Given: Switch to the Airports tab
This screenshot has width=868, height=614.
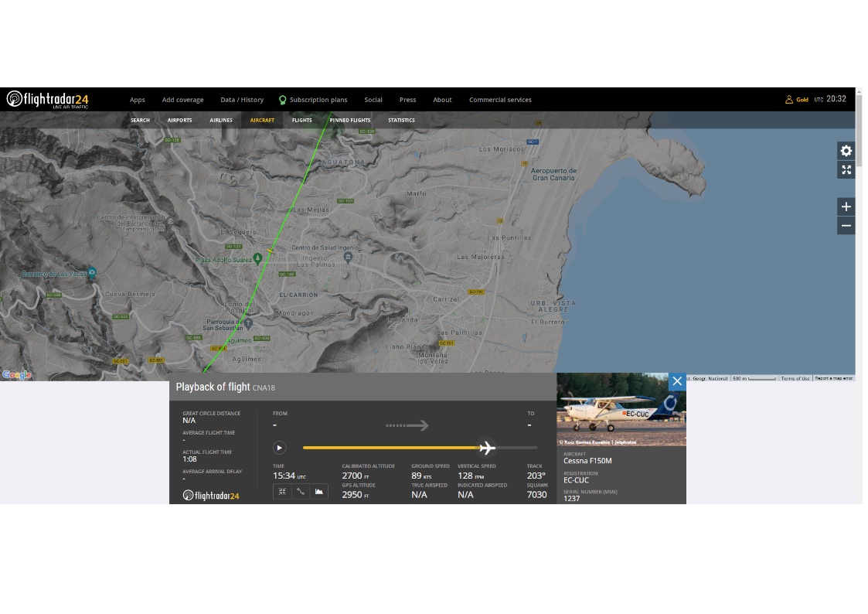Looking at the screenshot, I should pos(180,120).
